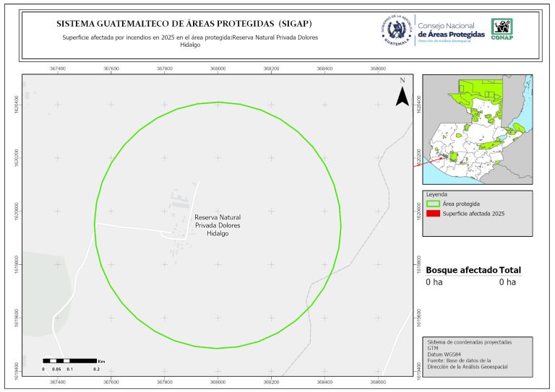
Task: Click the green circular protected area boundary
Action: tap(218, 103)
